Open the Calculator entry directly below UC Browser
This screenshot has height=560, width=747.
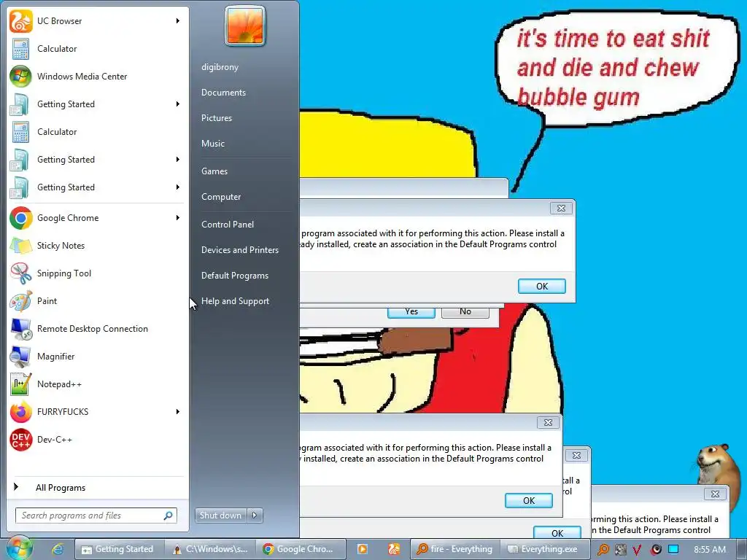[98, 49]
